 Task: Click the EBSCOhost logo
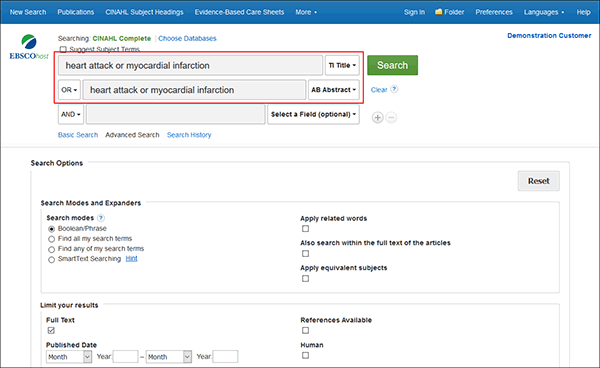(29, 47)
